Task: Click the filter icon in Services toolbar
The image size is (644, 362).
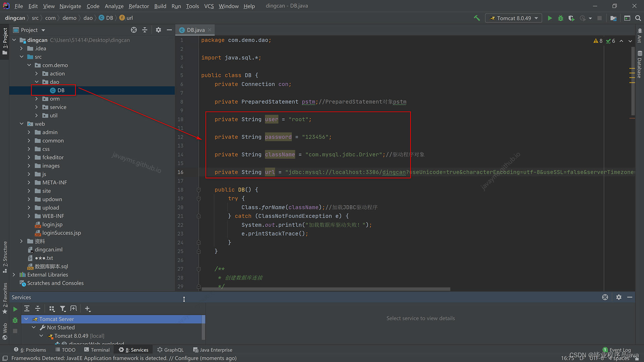Action: [x=63, y=309]
